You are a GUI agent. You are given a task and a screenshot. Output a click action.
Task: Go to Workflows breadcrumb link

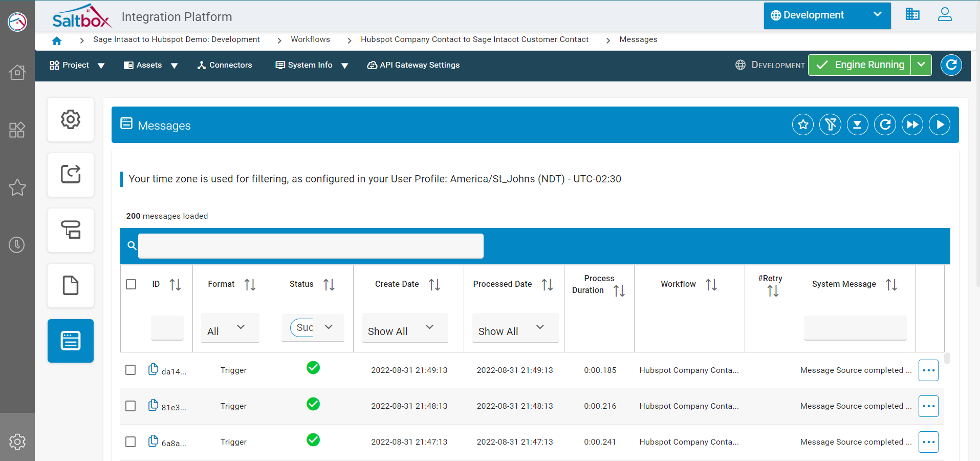pyautogui.click(x=310, y=39)
